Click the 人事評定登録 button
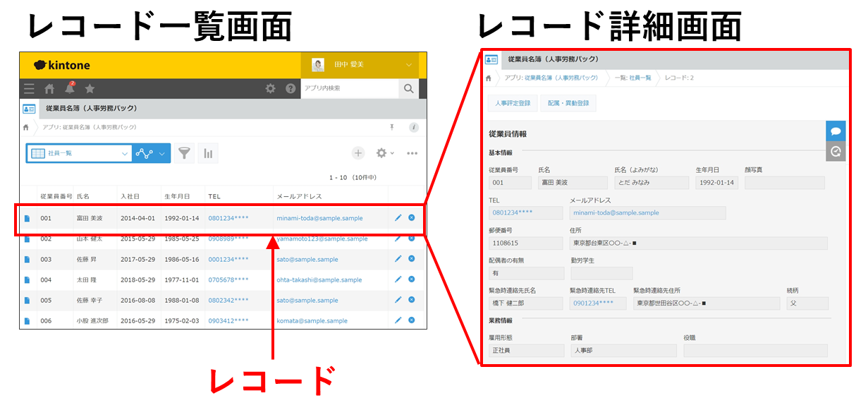The width and height of the screenshot is (868, 410). 513,102
